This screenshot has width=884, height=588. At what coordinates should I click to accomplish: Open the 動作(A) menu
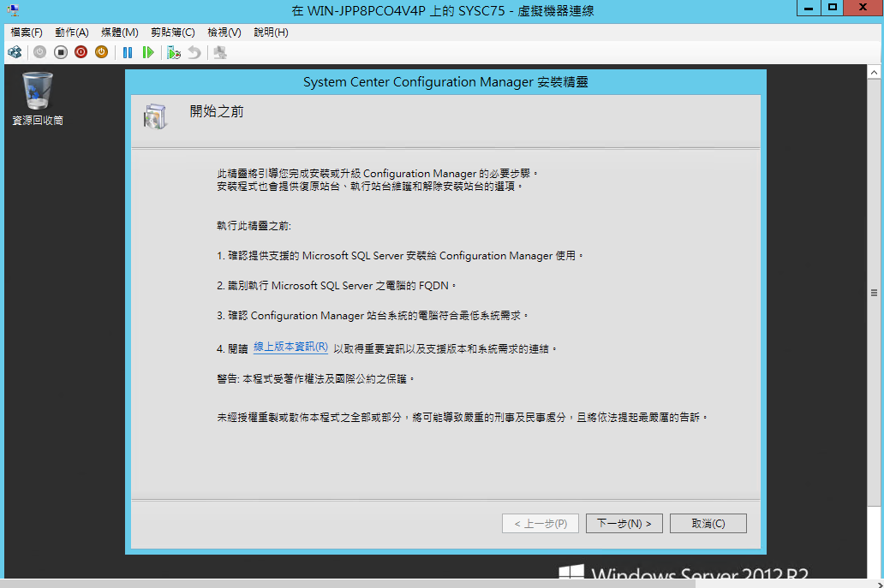pyautogui.click(x=72, y=33)
